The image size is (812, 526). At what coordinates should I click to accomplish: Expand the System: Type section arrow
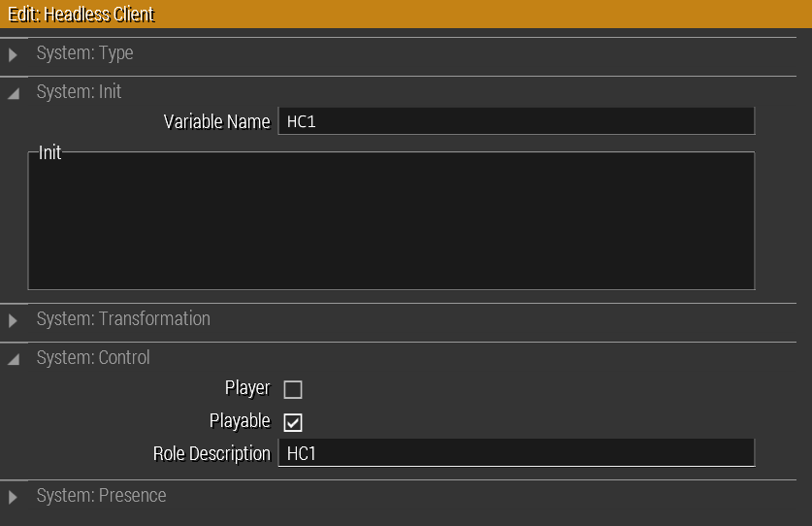tap(13, 54)
